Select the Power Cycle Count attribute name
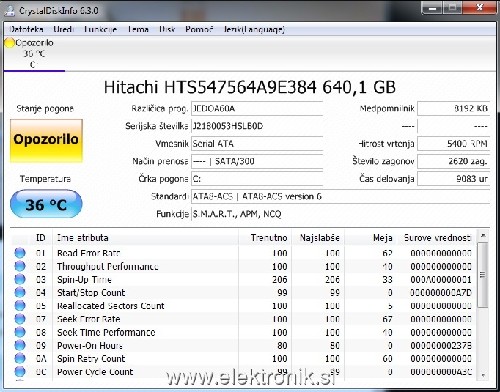This screenshot has height=392, width=500. click(95, 372)
